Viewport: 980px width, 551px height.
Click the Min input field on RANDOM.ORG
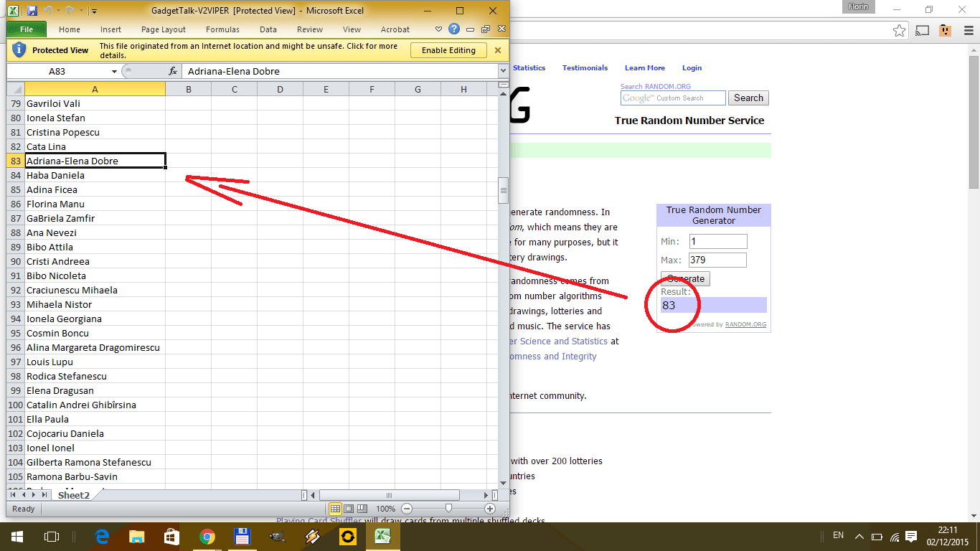[717, 242]
